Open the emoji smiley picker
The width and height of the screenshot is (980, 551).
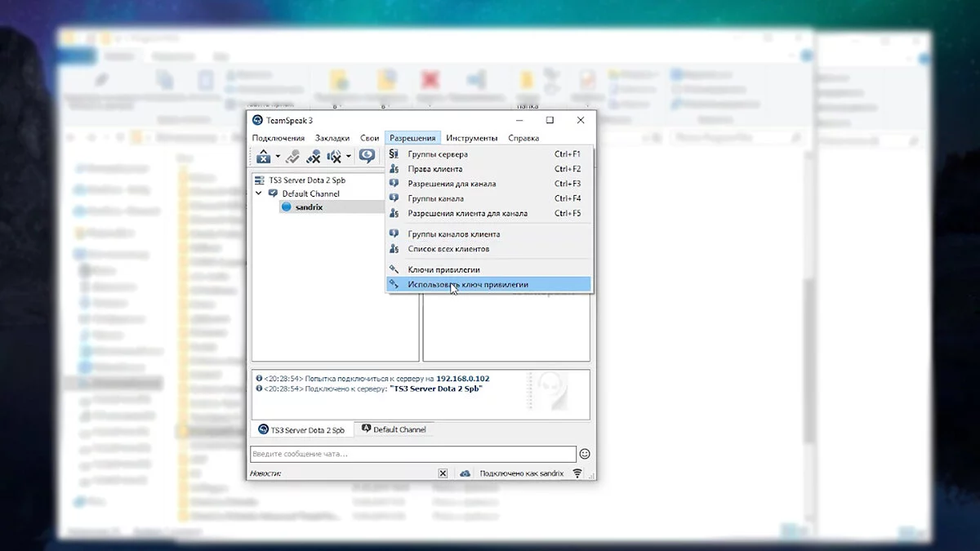click(585, 454)
